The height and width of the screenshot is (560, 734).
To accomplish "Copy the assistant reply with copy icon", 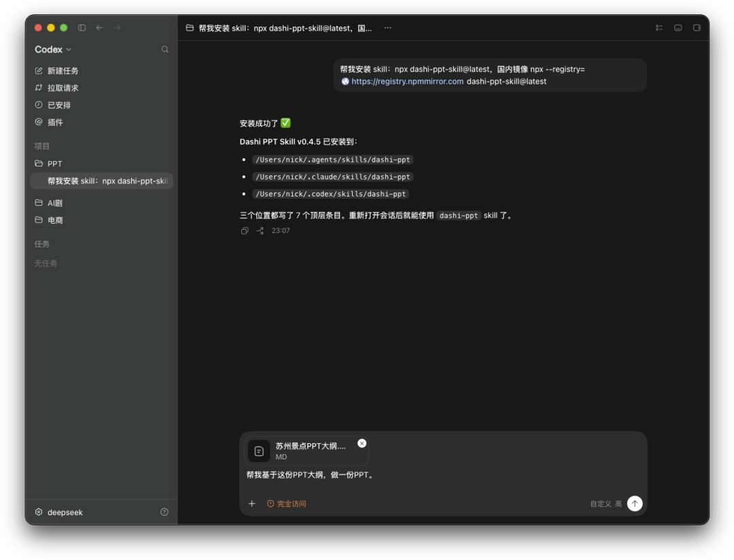I will click(x=245, y=230).
